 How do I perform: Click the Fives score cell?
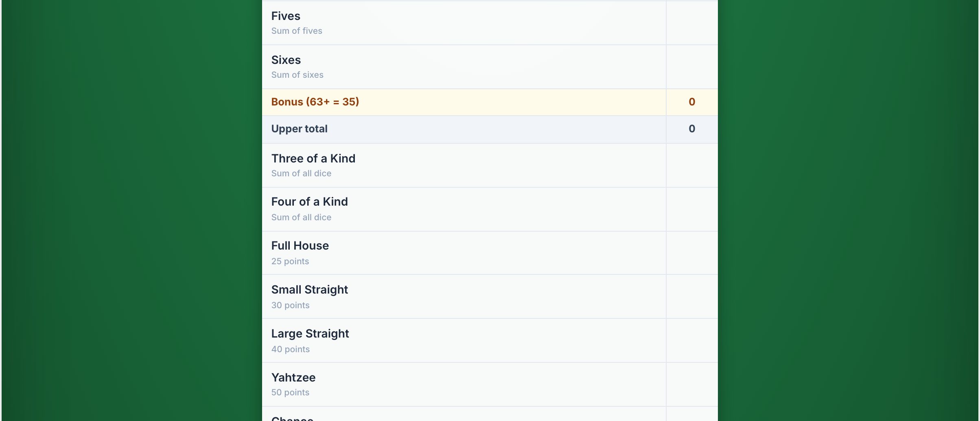point(692,23)
